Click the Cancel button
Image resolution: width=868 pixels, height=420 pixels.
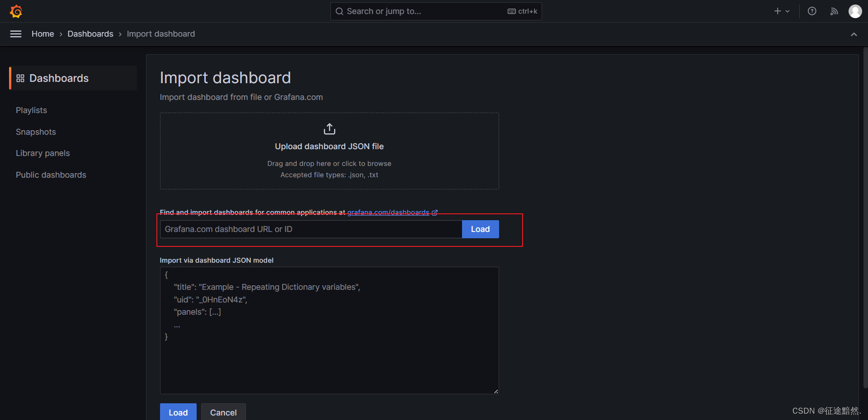point(223,412)
